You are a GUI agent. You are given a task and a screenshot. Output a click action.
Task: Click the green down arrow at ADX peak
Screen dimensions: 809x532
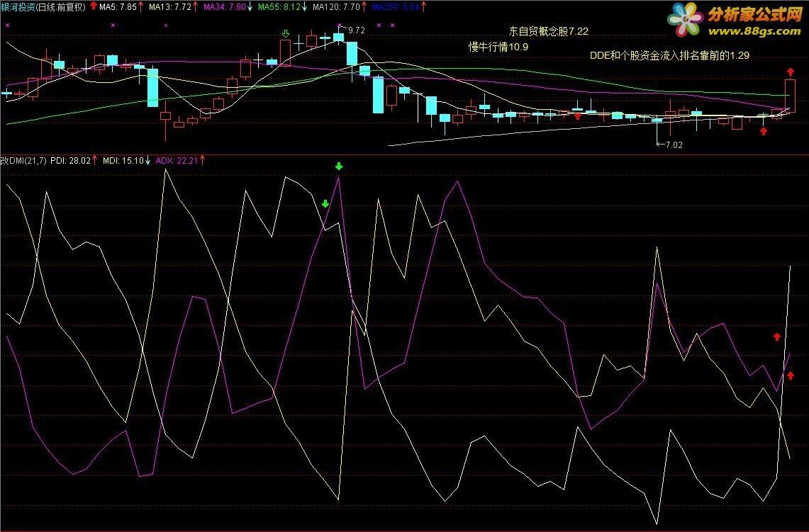tap(338, 166)
